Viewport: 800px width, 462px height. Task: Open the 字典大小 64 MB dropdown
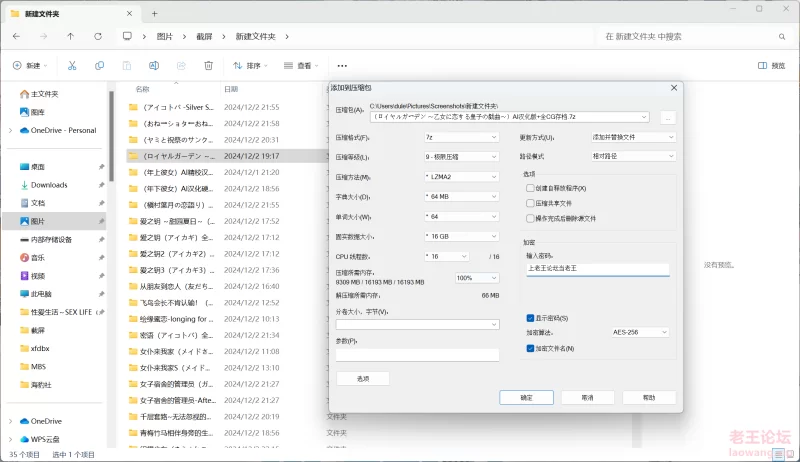(x=461, y=196)
